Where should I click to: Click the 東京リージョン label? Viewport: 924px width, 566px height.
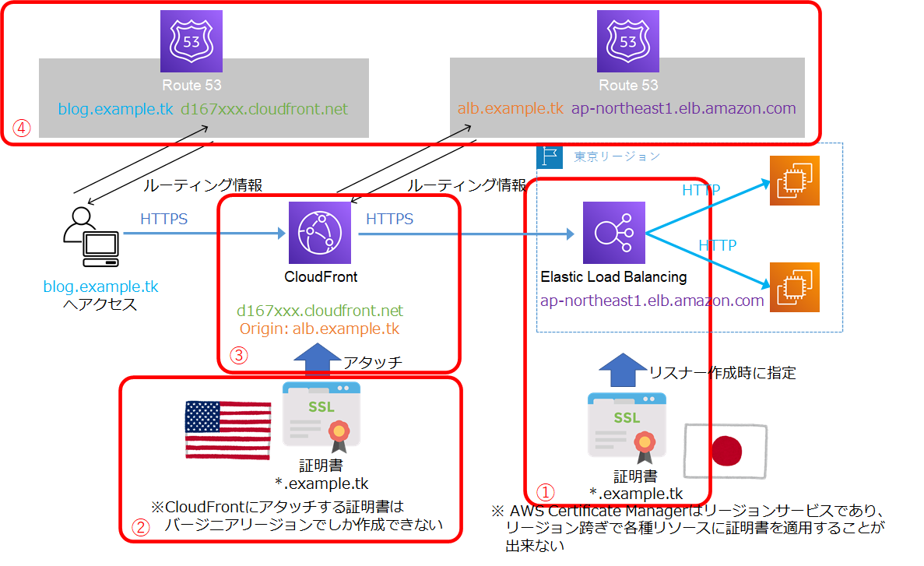click(x=617, y=156)
